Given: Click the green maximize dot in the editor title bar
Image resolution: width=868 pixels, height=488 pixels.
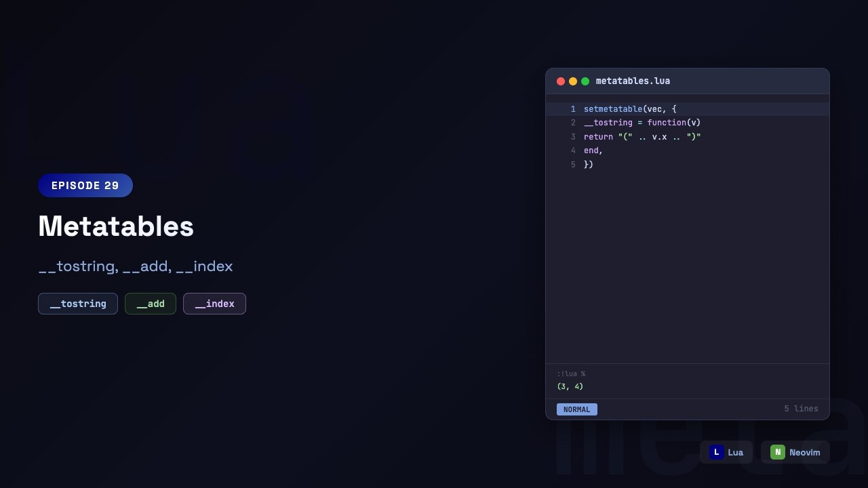Looking at the screenshot, I should 585,81.
